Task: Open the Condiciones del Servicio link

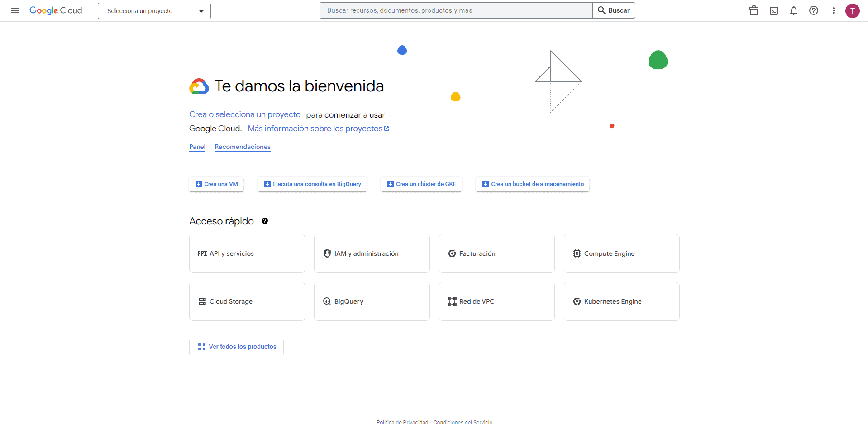Action: 463,423
